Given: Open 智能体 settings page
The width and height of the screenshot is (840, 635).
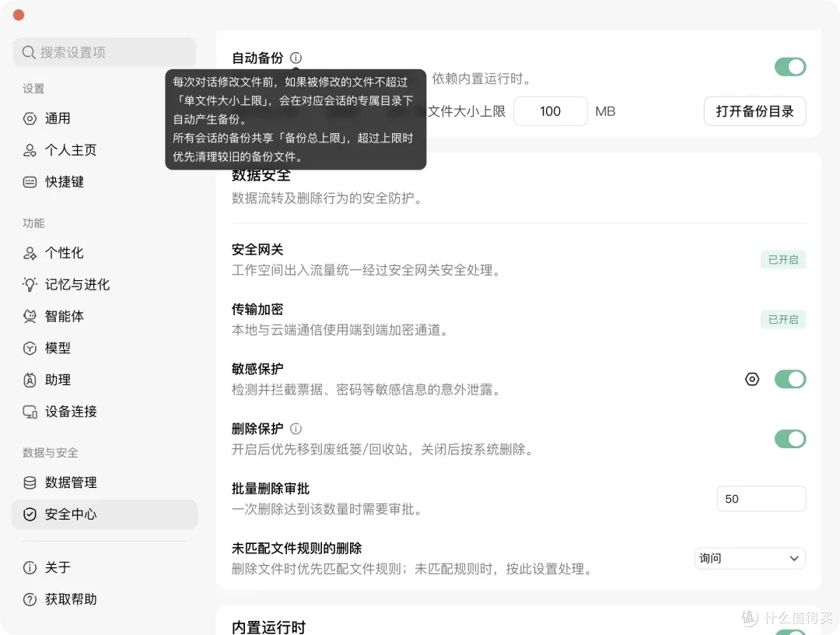Looking at the screenshot, I should coord(105,316).
